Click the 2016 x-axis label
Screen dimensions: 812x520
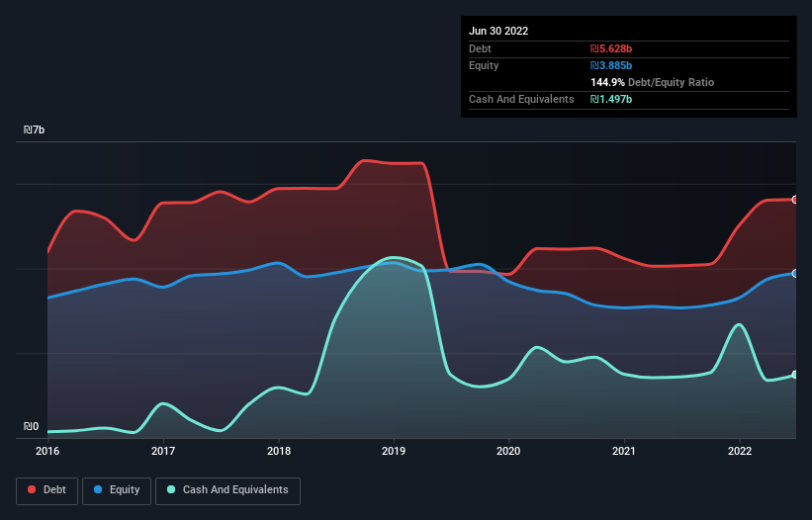coord(47,451)
